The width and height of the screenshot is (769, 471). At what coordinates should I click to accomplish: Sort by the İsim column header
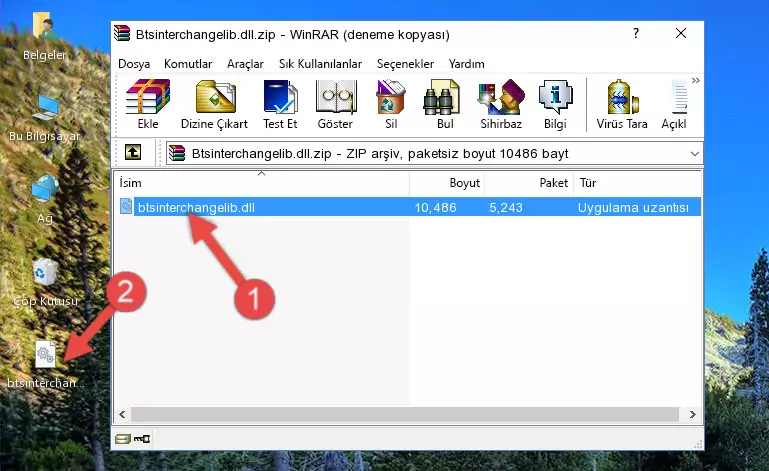coord(262,183)
